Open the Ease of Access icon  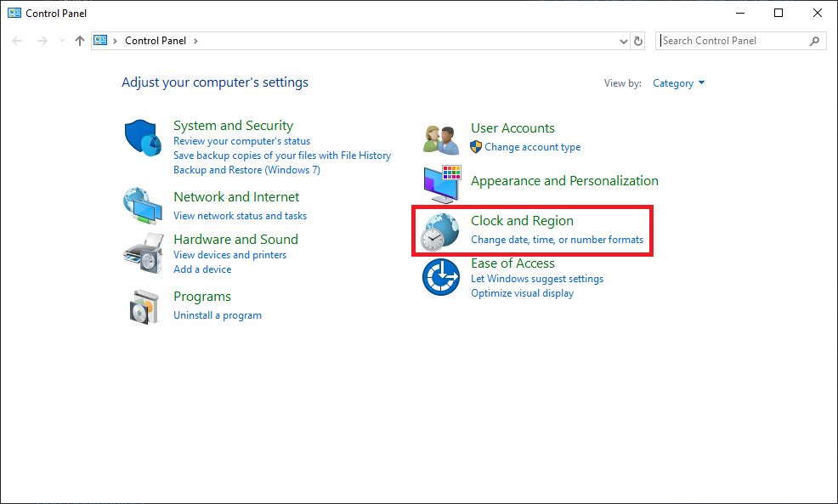click(442, 276)
